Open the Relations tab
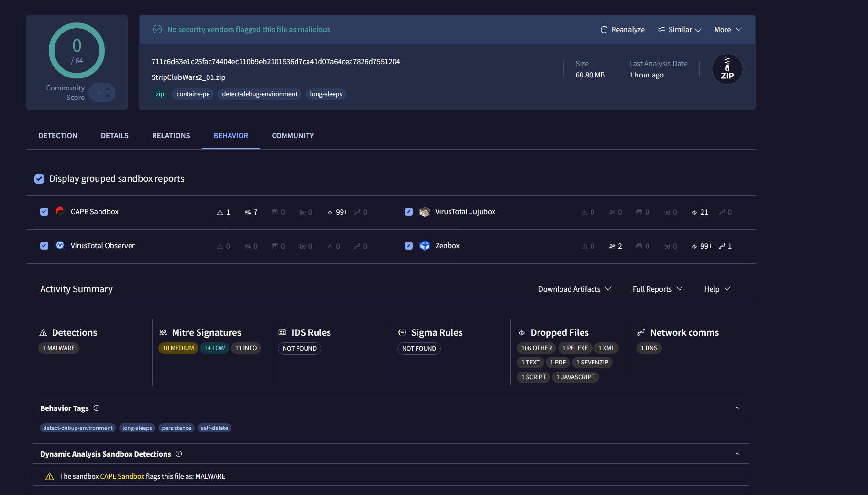This screenshot has height=495, width=868. [171, 136]
